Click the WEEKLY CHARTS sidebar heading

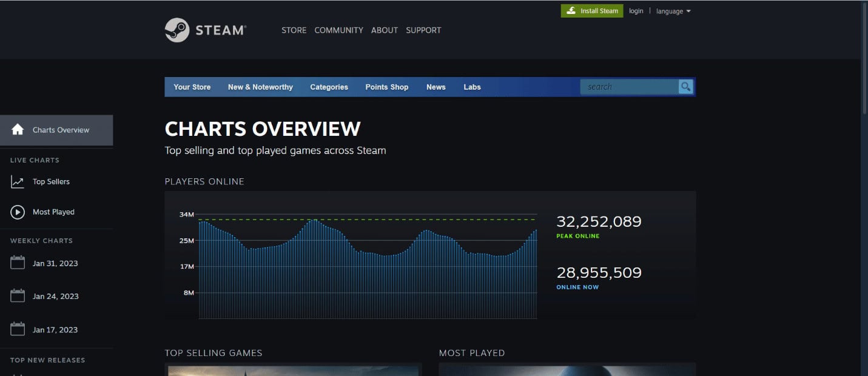(x=41, y=241)
